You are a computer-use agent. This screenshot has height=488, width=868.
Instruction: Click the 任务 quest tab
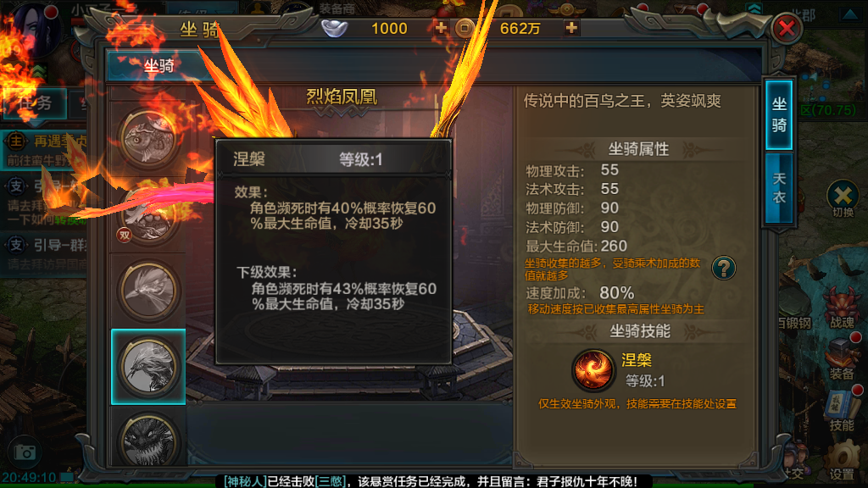point(34,103)
